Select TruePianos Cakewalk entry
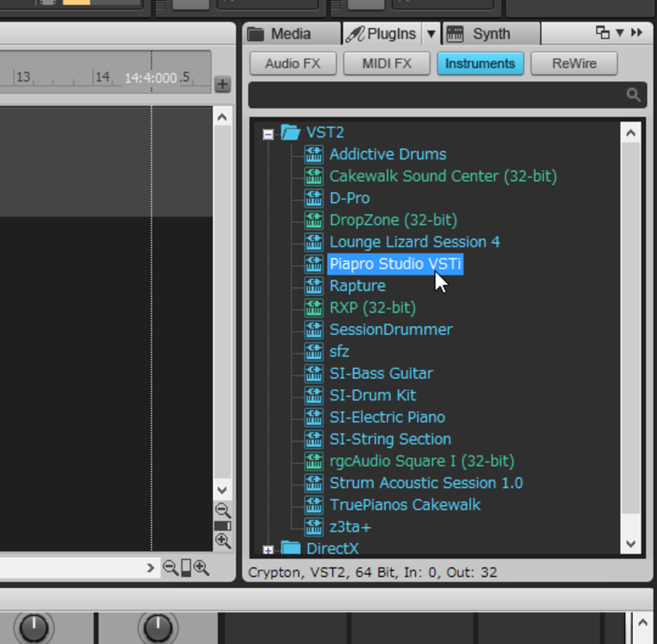This screenshot has height=644, width=657. pos(405,505)
